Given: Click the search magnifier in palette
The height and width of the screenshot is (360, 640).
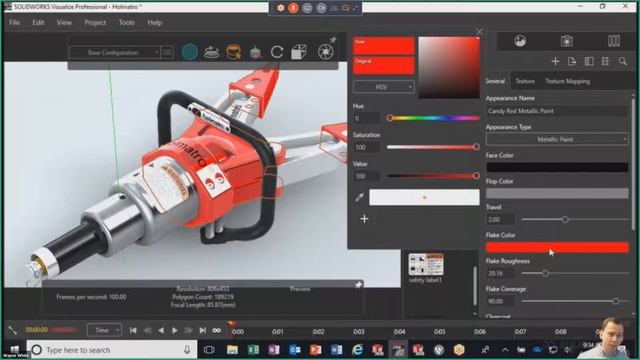Looking at the screenshot, I should [622, 62].
